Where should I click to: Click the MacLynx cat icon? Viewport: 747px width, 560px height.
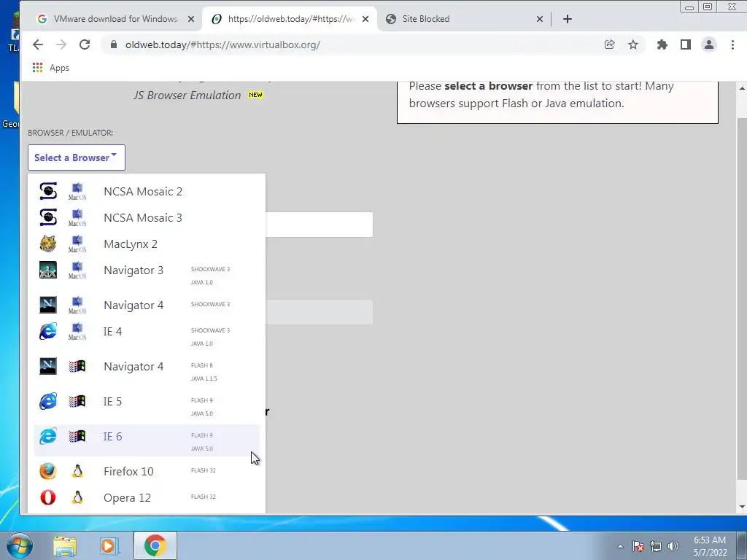48,244
